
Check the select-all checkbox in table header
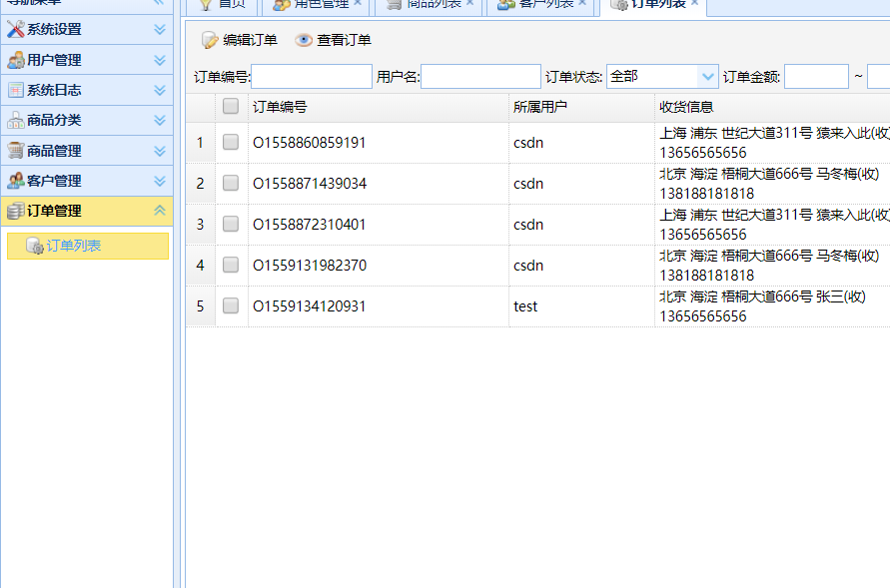228,107
